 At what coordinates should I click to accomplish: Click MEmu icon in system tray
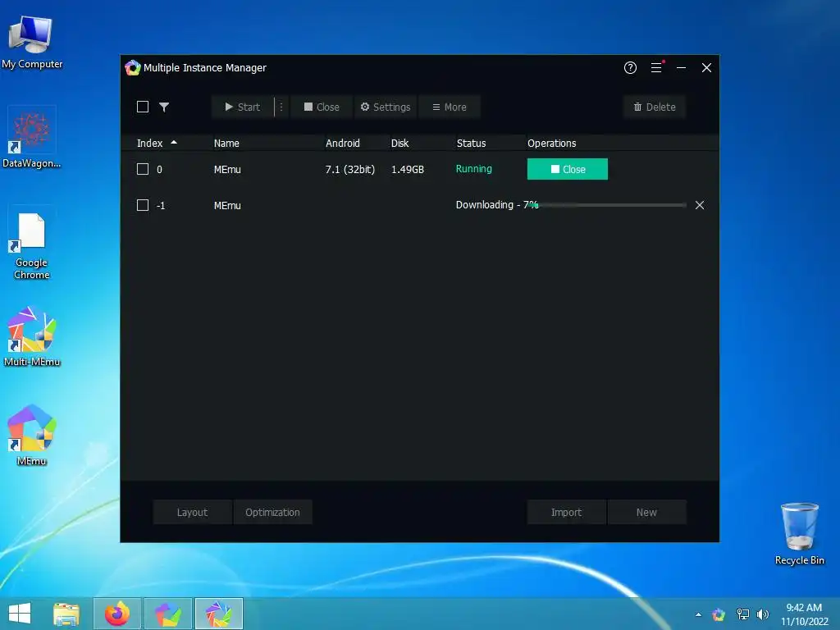[719, 614]
